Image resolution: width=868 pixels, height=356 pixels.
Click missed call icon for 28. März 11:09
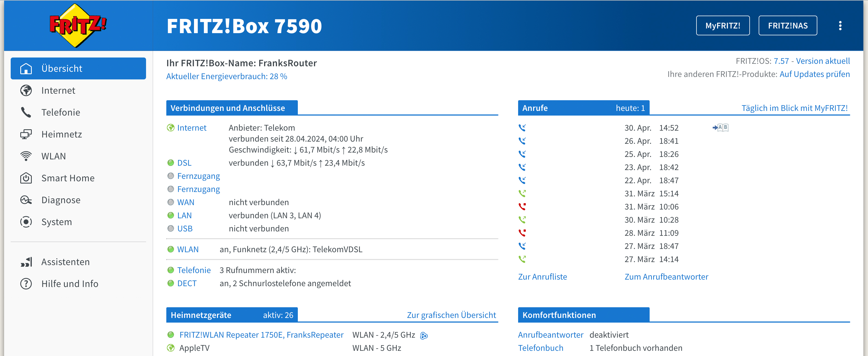pyautogui.click(x=522, y=233)
